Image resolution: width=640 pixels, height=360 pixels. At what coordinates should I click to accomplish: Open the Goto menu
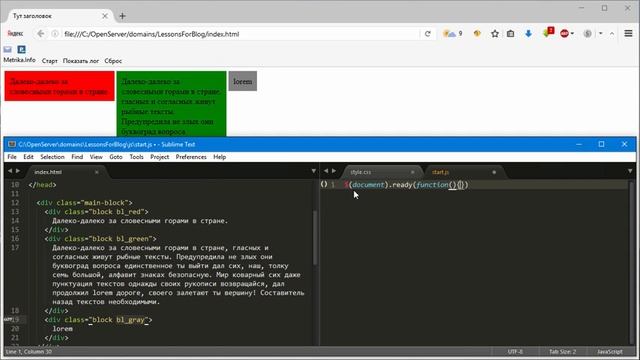116,157
